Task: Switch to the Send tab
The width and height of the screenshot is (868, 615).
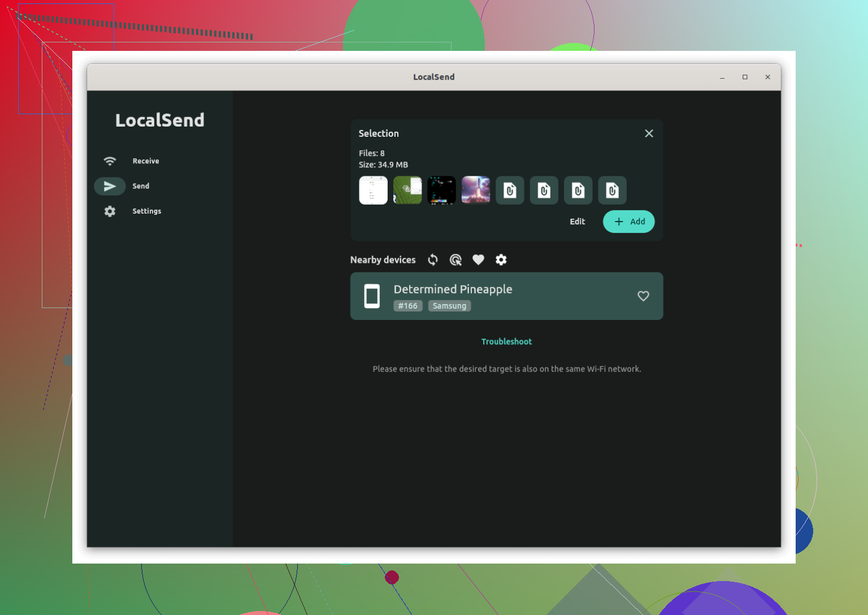Action: (141, 186)
